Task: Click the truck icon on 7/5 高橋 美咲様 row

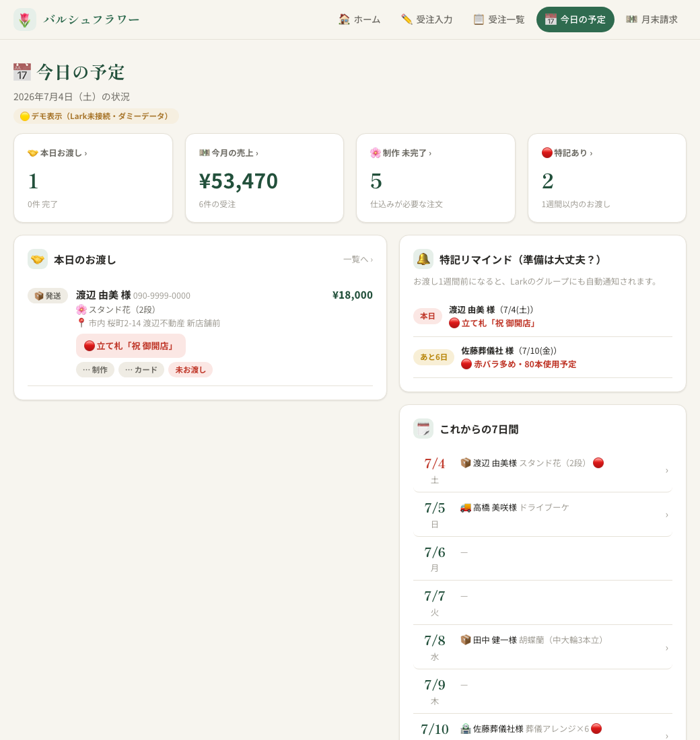Action: [465, 507]
